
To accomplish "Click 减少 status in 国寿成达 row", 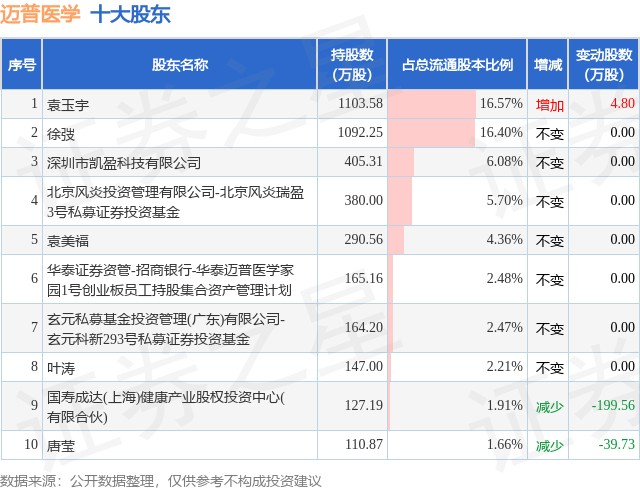I will pos(549,407).
